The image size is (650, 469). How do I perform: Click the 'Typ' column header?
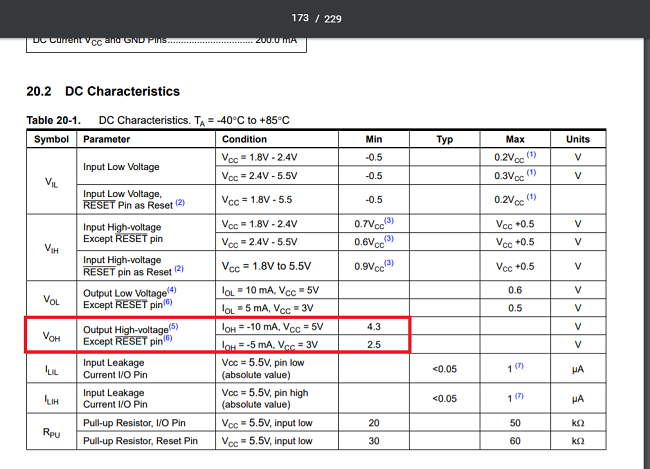(444, 139)
